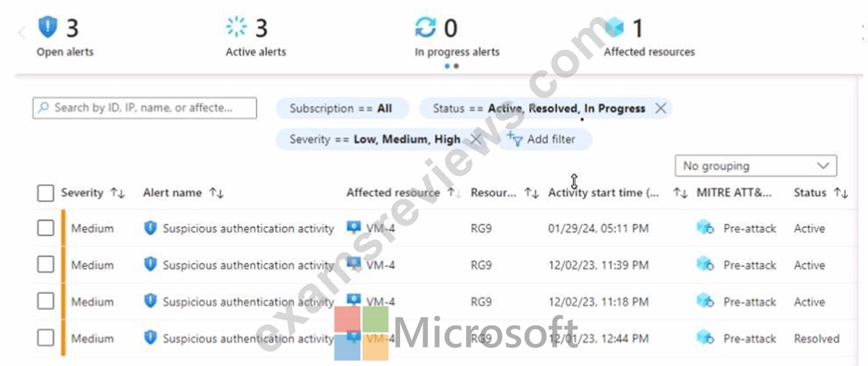Sort by Status column arrows
Screen dimensions: 868x366
pyautogui.click(x=841, y=193)
